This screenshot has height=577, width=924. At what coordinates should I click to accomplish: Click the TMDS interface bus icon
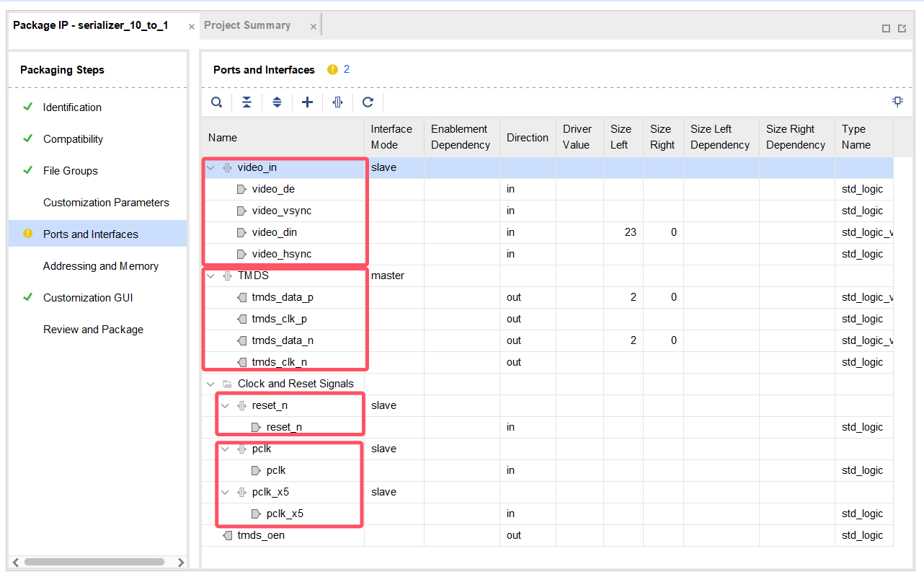(x=228, y=276)
